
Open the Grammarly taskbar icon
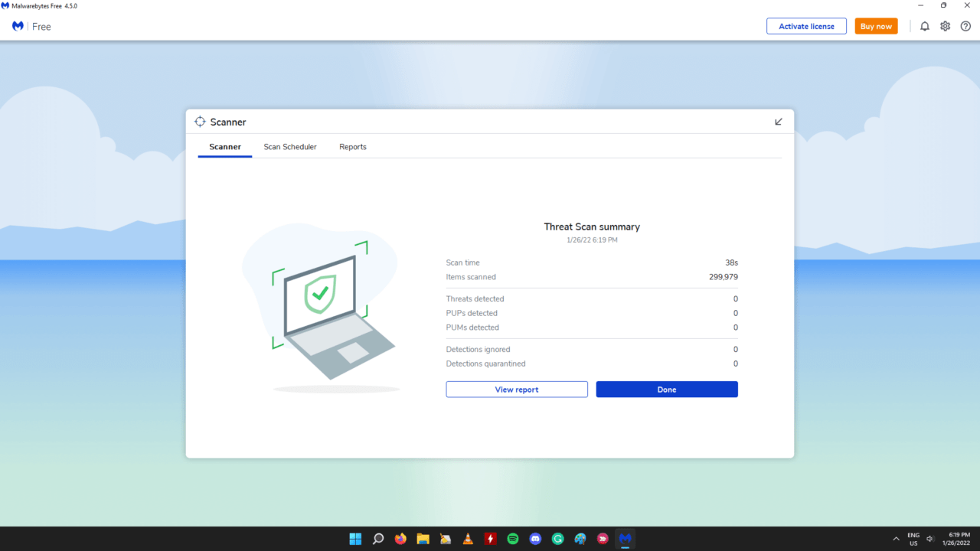coord(558,539)
